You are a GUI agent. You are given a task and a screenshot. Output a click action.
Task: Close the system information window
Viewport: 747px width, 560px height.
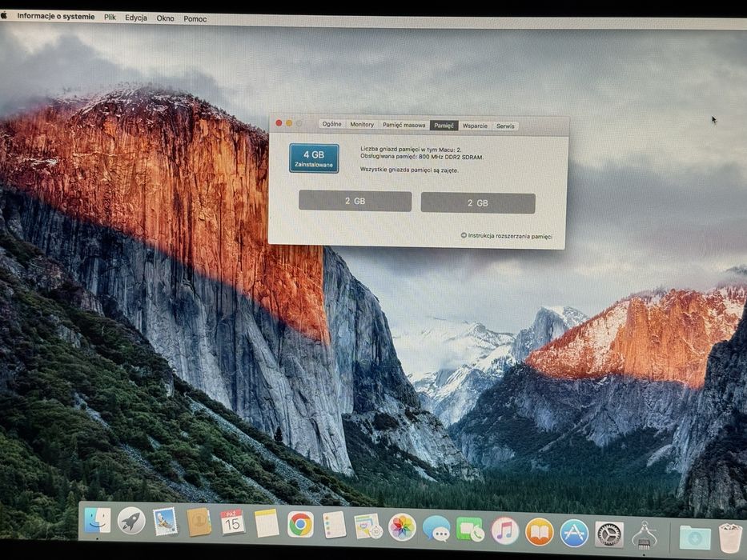coord(279,123)
